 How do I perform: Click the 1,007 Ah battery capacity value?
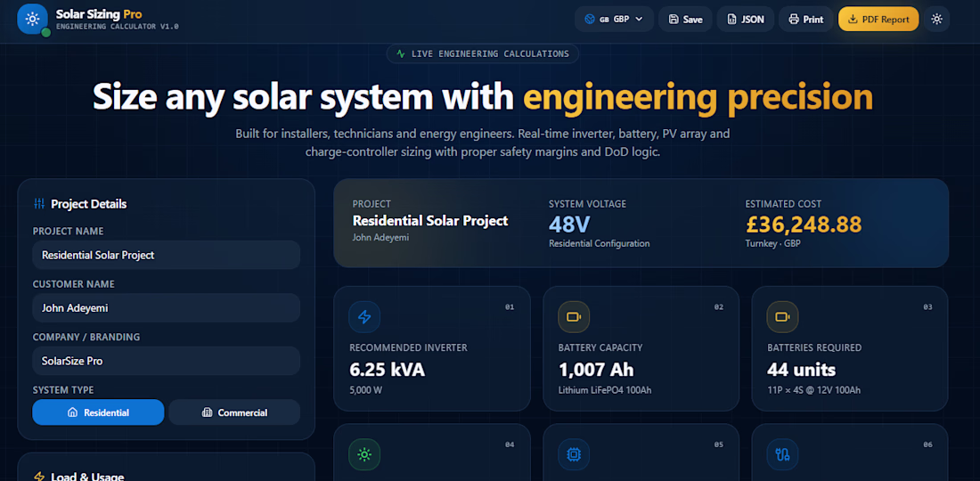click(x=596, y=370)
